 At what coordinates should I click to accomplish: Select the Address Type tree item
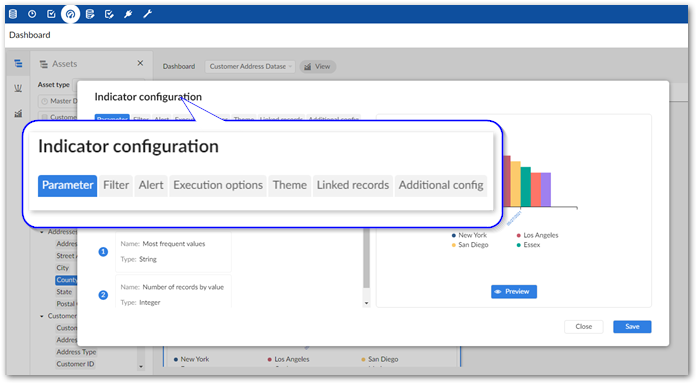click(76, 352)
